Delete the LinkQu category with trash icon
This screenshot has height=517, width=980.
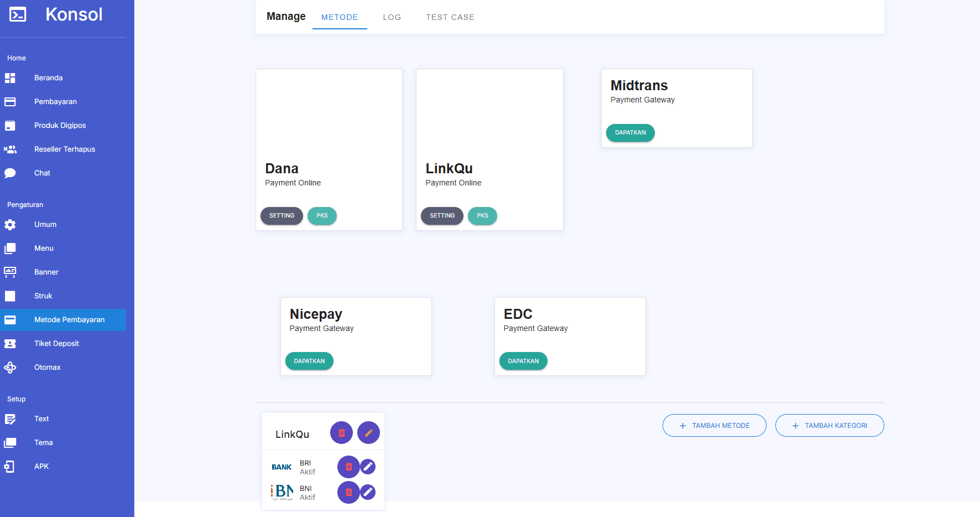[341, 433]
